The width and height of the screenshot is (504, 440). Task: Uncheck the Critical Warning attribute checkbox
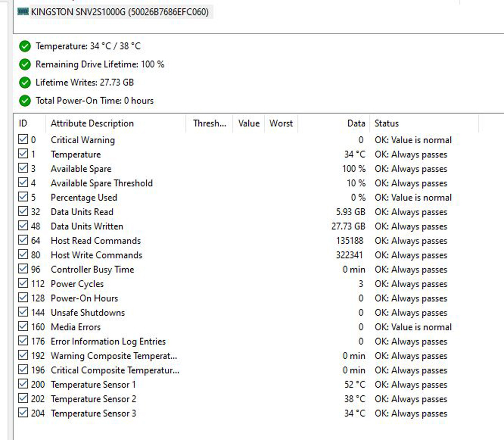coord(23,140)
